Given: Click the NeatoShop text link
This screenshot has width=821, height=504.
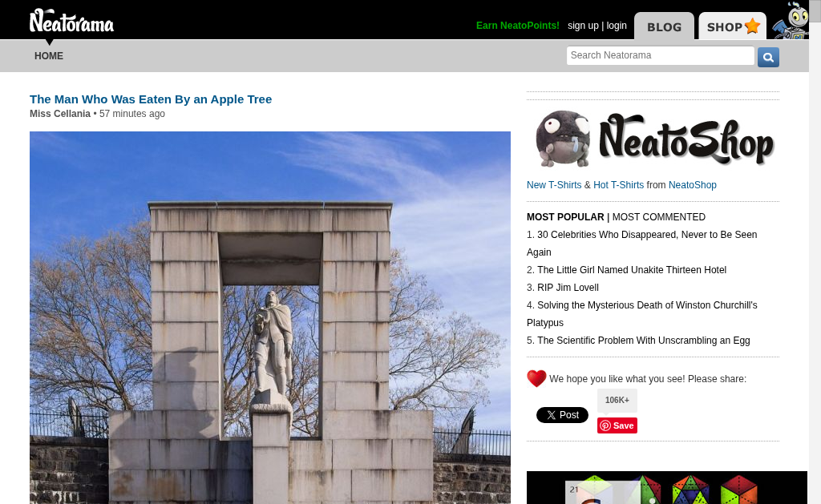Looking at the screenshot, I should point(692,185).
